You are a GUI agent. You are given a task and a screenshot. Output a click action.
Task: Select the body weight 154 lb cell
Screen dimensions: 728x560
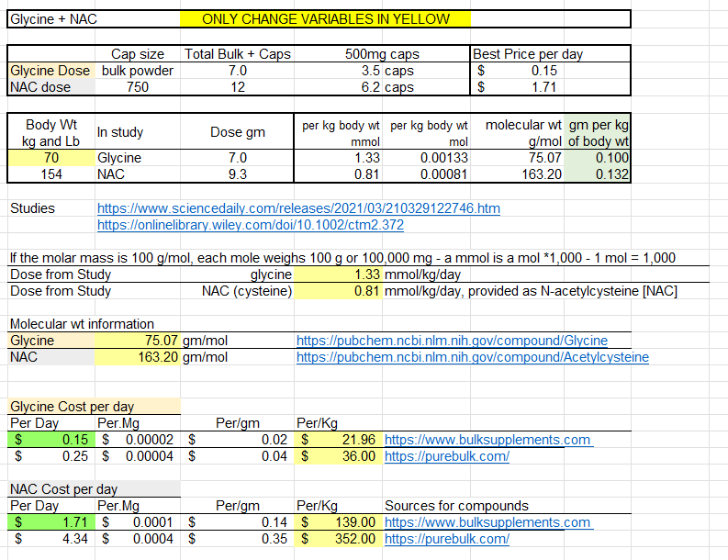point(51,174)
